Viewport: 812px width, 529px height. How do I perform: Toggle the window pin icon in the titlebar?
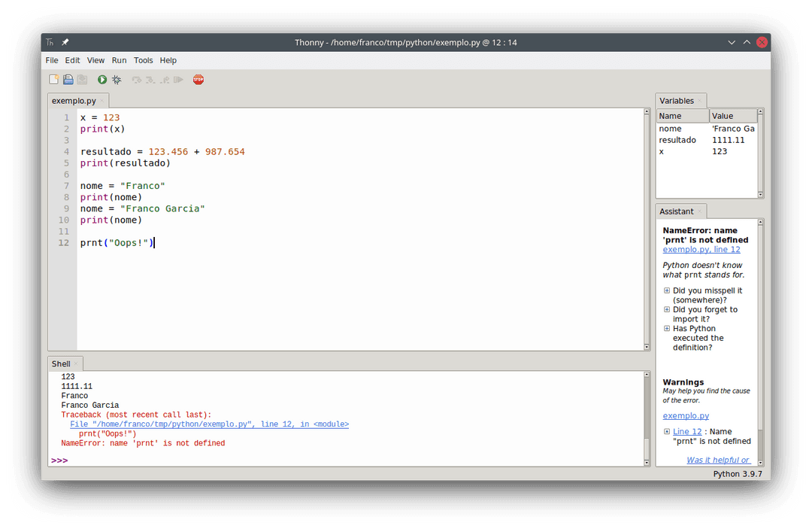pyautogui.click(x=64, y=42)
